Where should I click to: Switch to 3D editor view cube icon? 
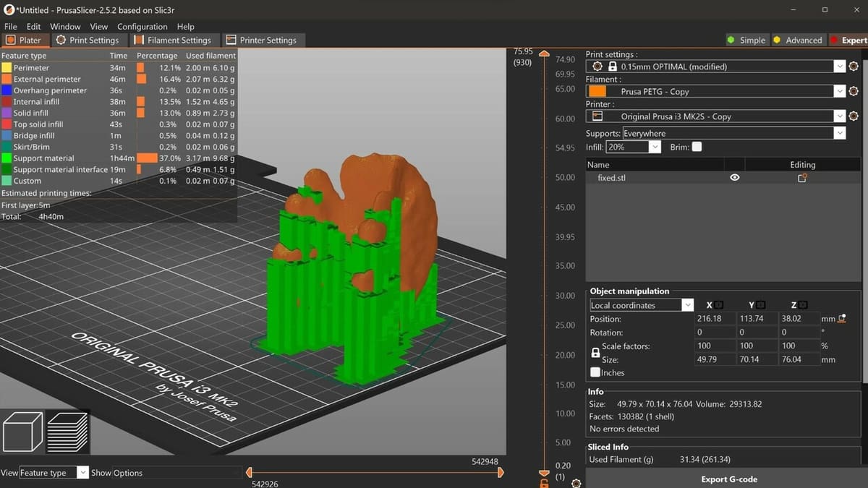tap(23, 432)
